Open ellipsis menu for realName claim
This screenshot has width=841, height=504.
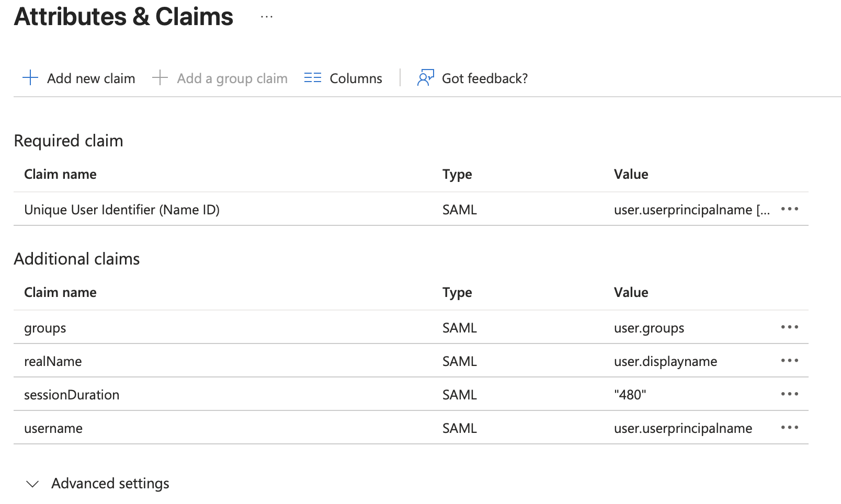tap(789, 361)
